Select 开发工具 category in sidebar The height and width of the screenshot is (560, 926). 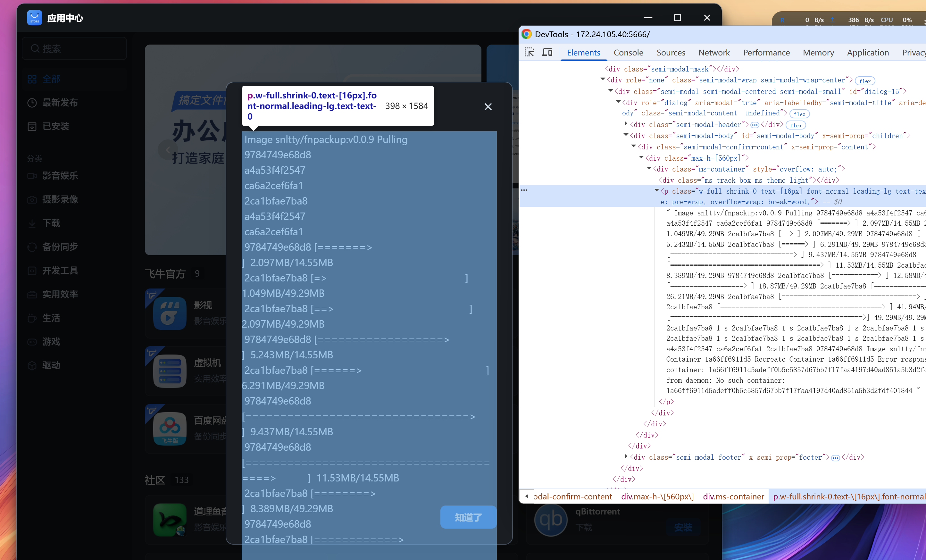point(60,270)
